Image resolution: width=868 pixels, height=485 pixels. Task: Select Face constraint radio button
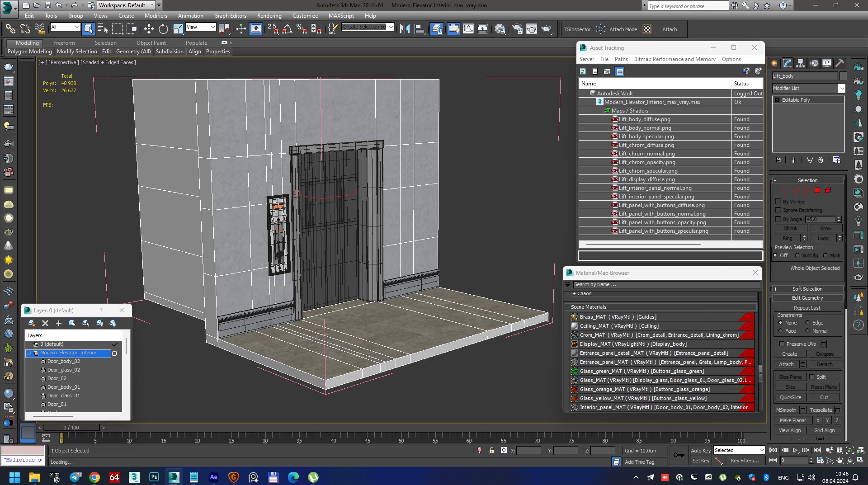[780, 331]
